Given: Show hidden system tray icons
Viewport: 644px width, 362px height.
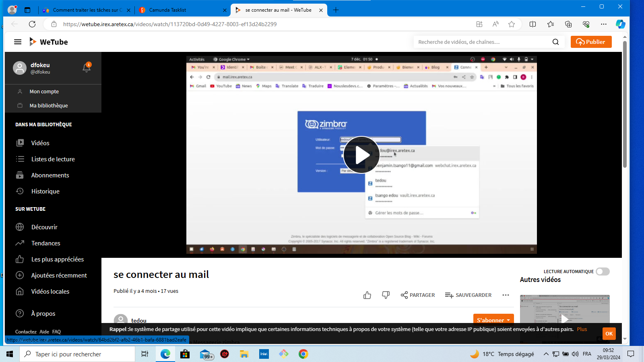Looking at the screenshot, I should pos(546,354).
